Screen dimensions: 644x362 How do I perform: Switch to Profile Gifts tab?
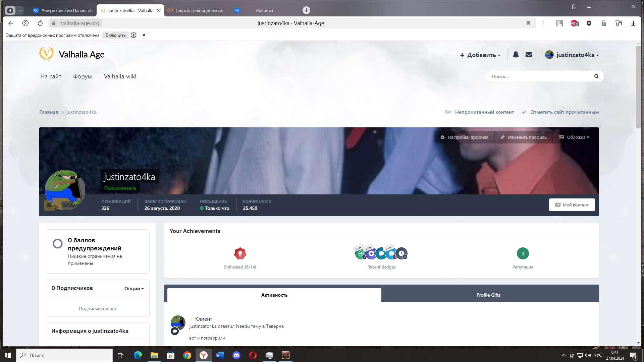click(x=488, y=295)
